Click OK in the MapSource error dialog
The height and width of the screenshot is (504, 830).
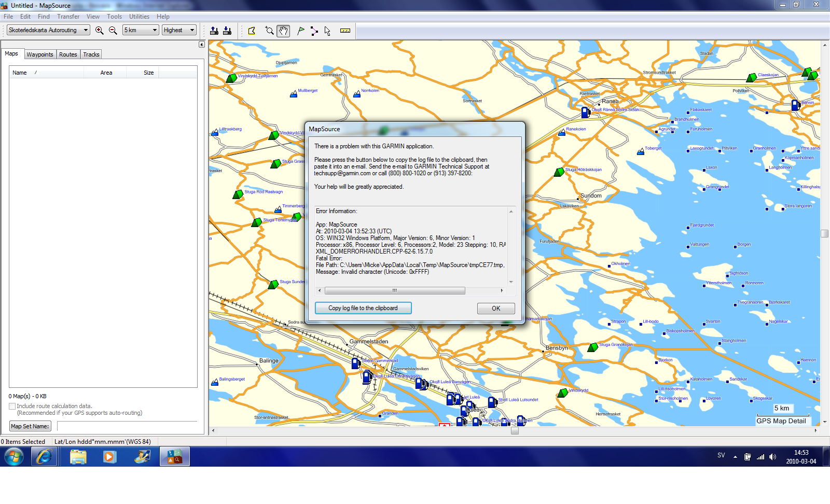[496, 309]
